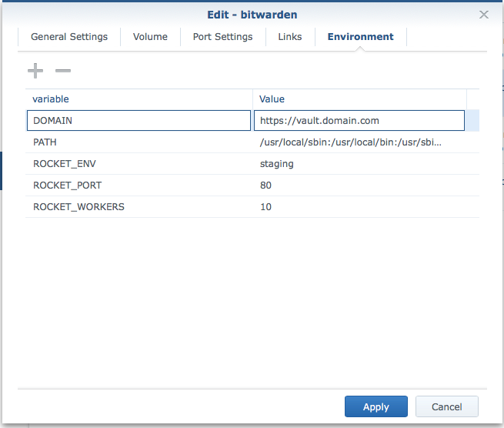
Task: Select the PATH value /usr/local/sbin cell
Action: click(360, 142)
